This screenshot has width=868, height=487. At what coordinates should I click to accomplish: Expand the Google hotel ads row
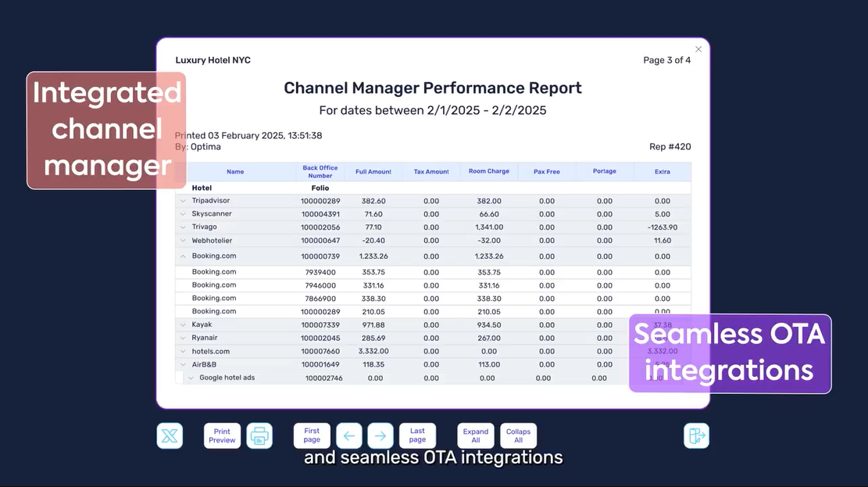(191, 378)
